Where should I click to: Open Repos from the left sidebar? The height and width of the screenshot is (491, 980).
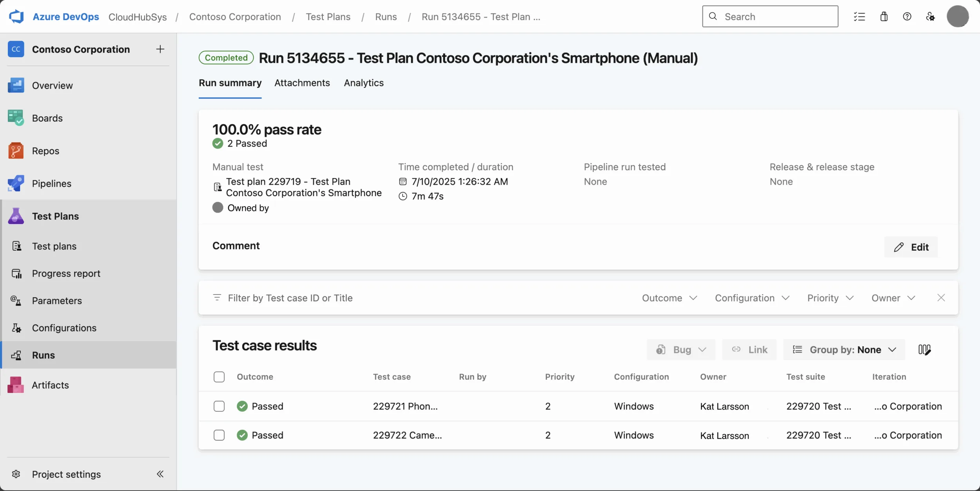(45, 151)
